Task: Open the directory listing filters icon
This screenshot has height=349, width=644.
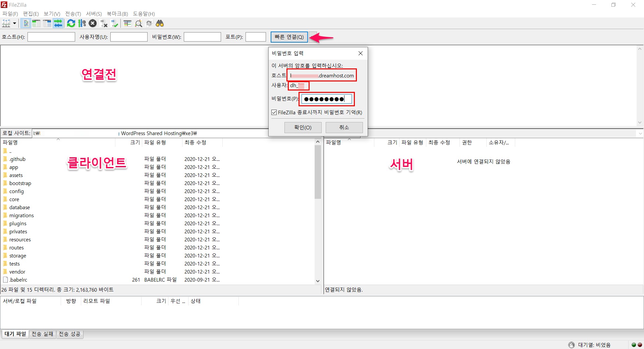Action: click(127, 23)
